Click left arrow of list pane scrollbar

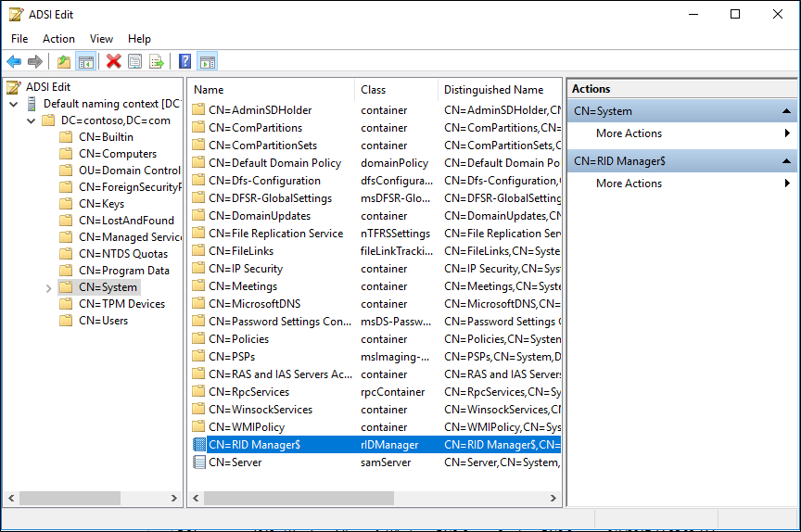click(196, 498)
